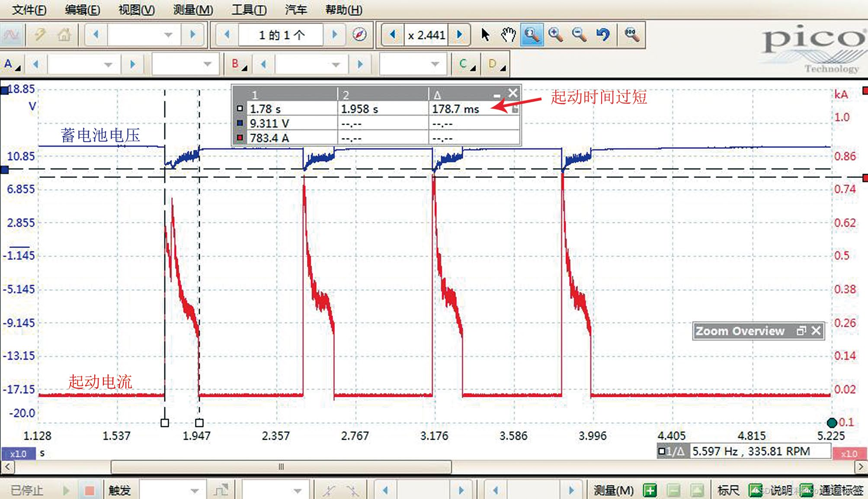868x499 pixels.
Task: Activate the window zoom magnifier tool
Action: 532,35
